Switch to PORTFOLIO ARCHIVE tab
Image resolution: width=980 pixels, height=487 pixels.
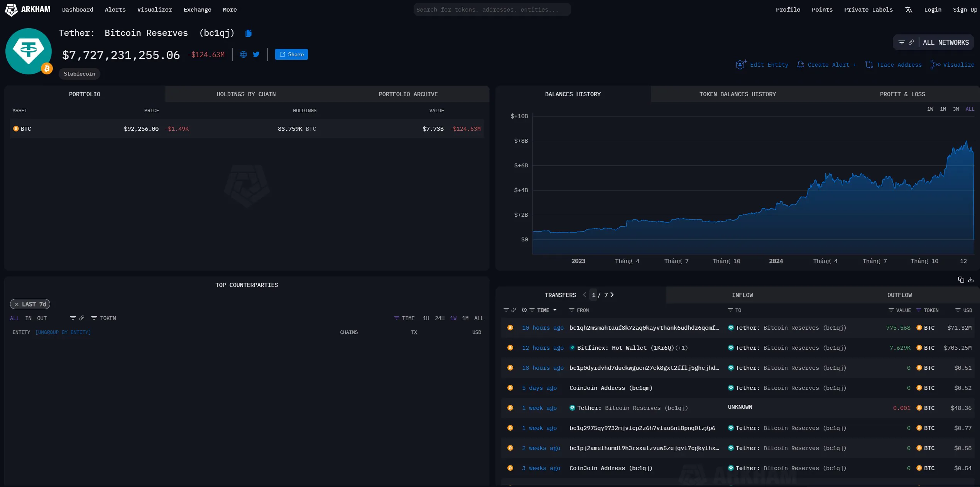click(408, 94)
